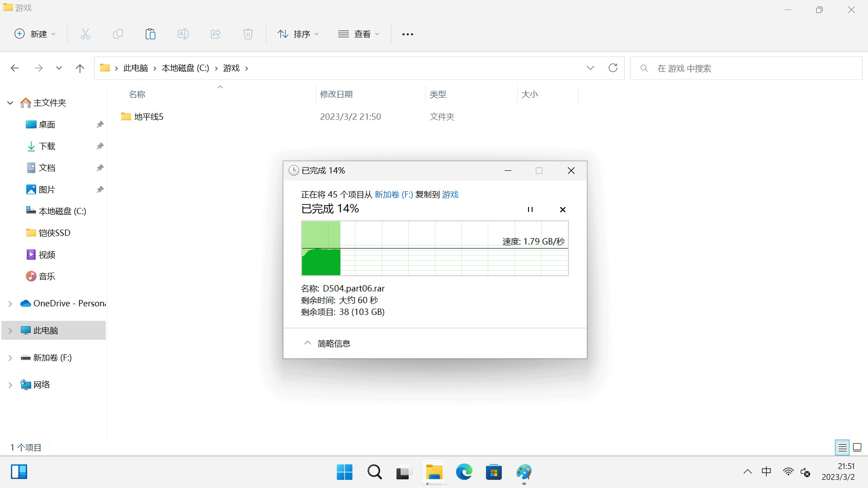The width and height of the screenshot is (868, 488).
Task: Expand the OneDrive - Personal node
Action: (10, 304)
